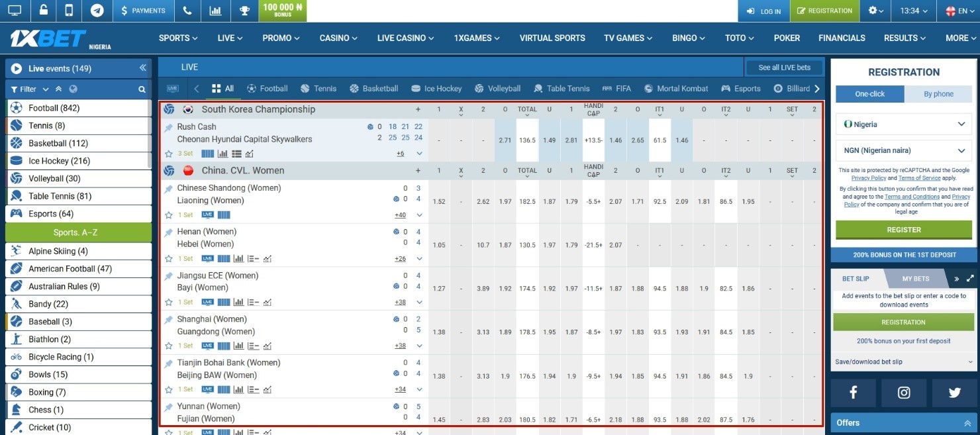
Task: Open the mobile apps phone icon
Action: [70, 11]
